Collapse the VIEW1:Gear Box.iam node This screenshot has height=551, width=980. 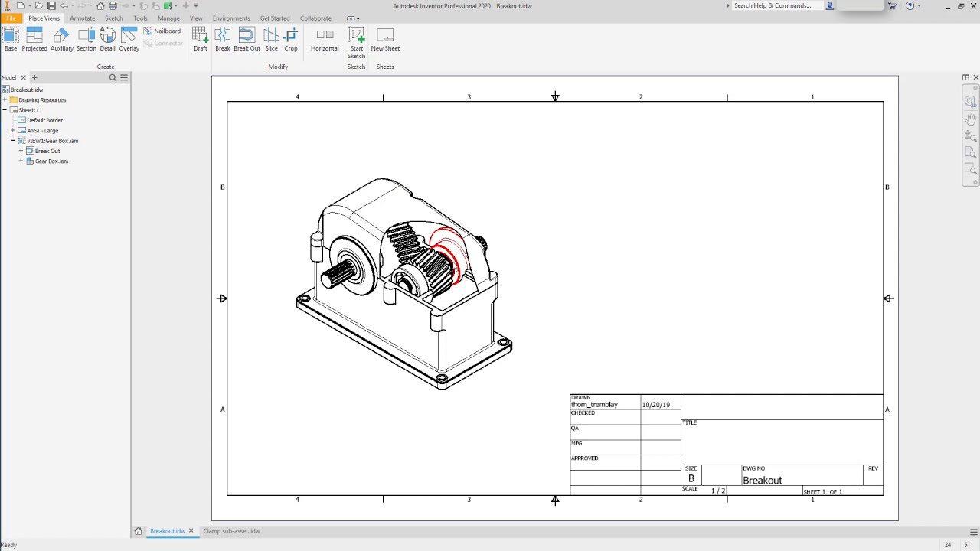(x=13, y=141)
